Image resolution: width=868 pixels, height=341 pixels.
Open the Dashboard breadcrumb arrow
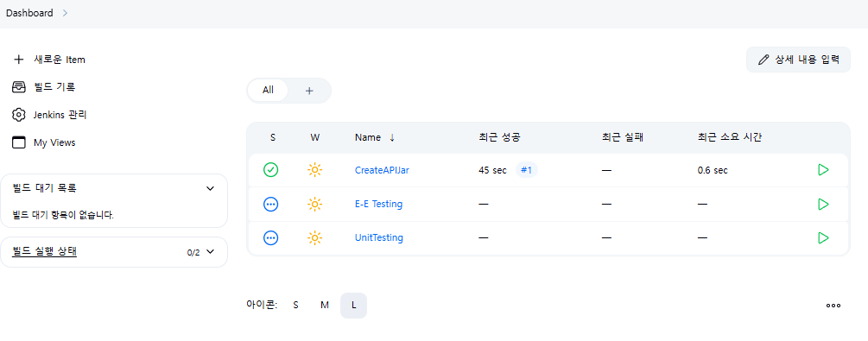66,13
